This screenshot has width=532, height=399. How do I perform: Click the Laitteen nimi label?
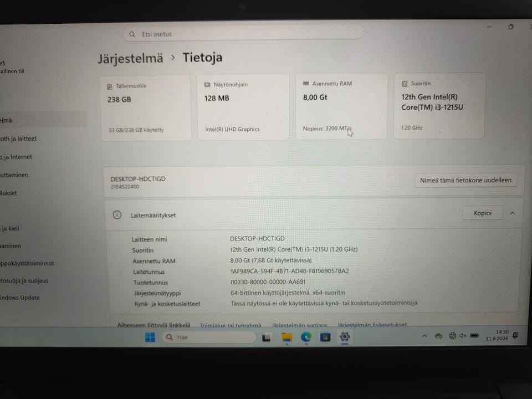tap(149, 239)
